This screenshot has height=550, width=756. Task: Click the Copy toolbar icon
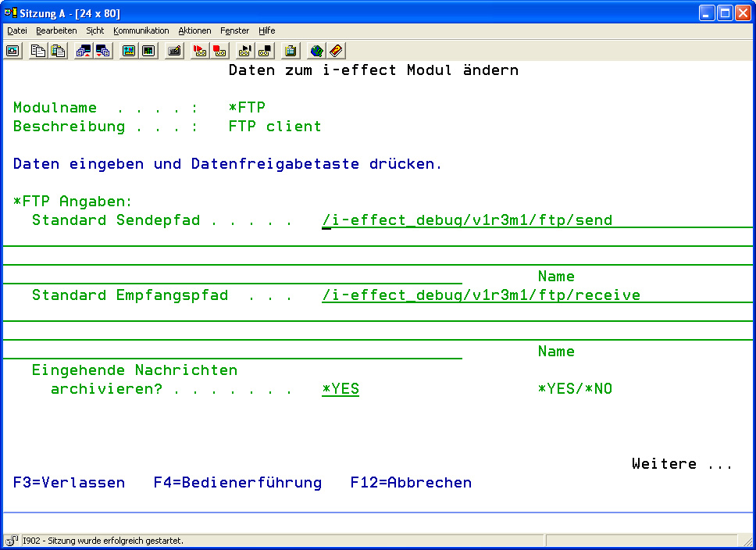37,51
